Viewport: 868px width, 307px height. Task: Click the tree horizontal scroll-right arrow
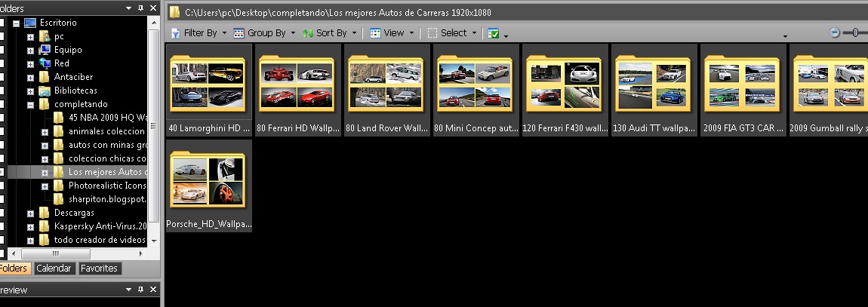(x=141, y=254)
